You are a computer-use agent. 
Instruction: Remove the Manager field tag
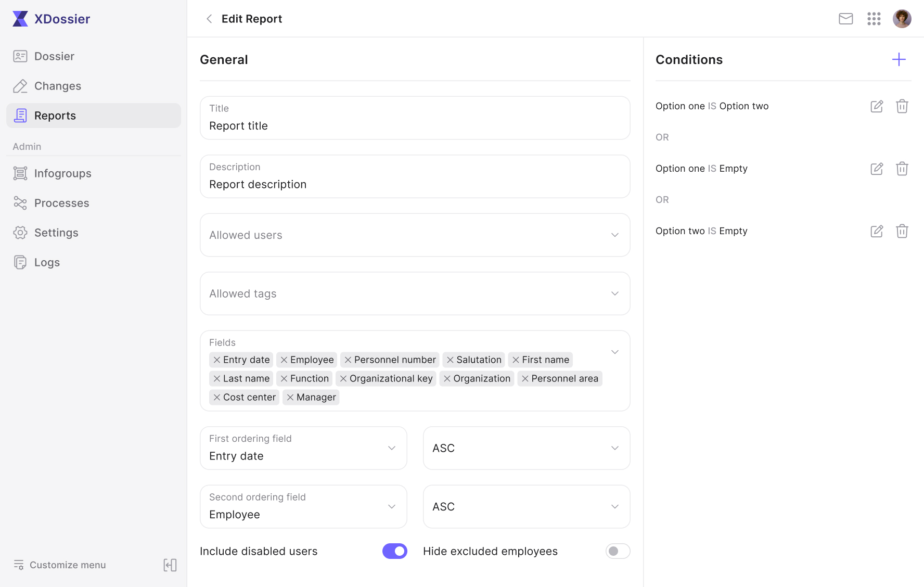click(x=290, y=398)
